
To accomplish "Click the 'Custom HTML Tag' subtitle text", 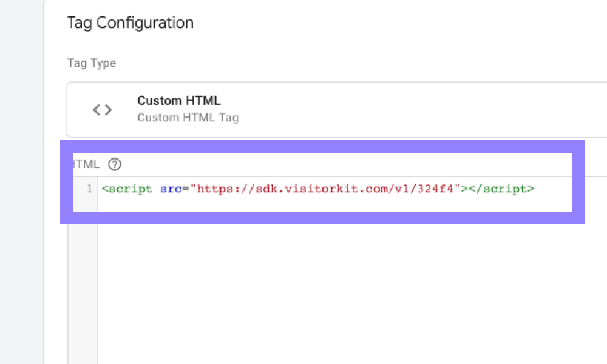I will click(188, 118).
